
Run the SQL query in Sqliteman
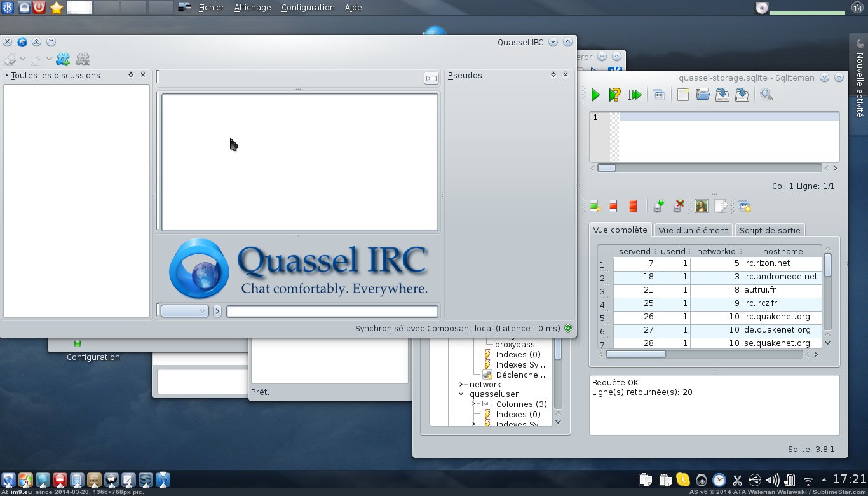tap(595, 95)
